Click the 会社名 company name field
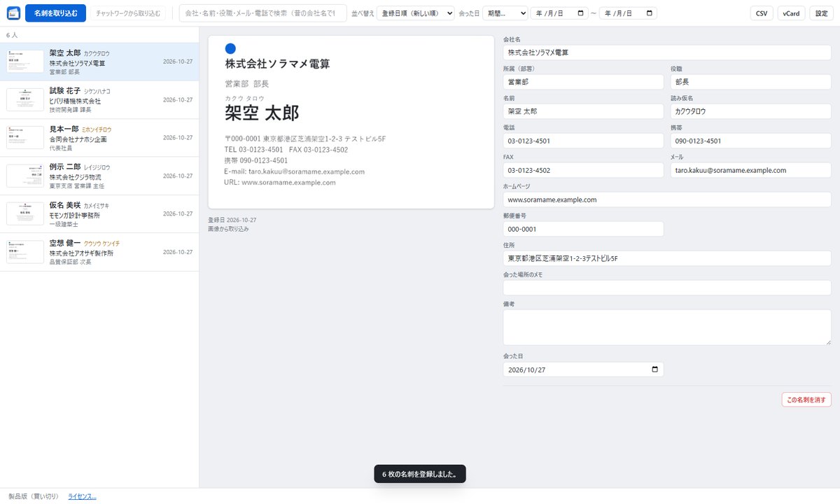 [x=667, y=52]
